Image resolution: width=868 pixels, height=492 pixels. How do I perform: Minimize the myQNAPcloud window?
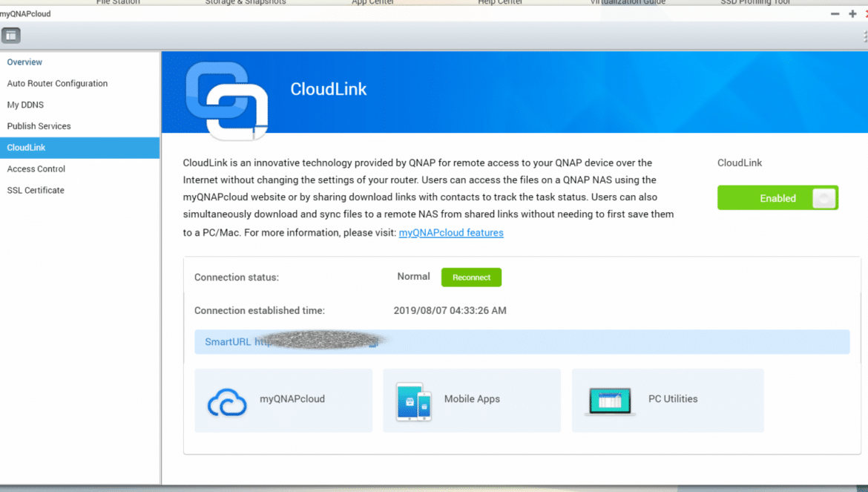pos(835,14)
